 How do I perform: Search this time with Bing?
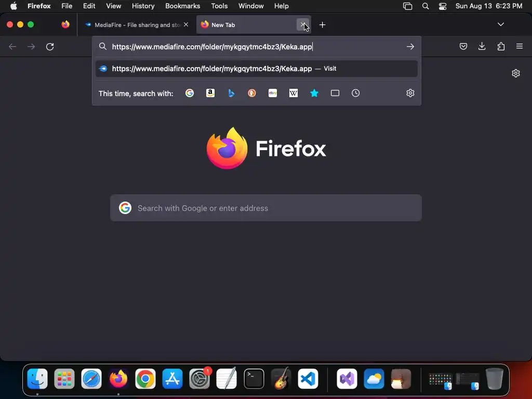pyautogui.click(x=231, y=93)
